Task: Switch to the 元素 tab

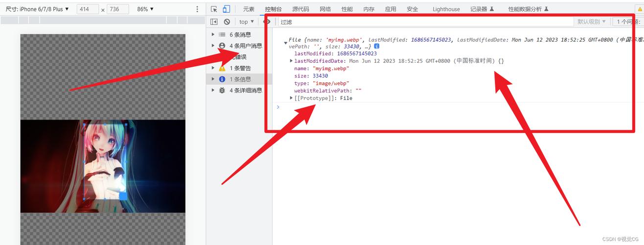Action: pyautogui.click(x=249, y=9)
